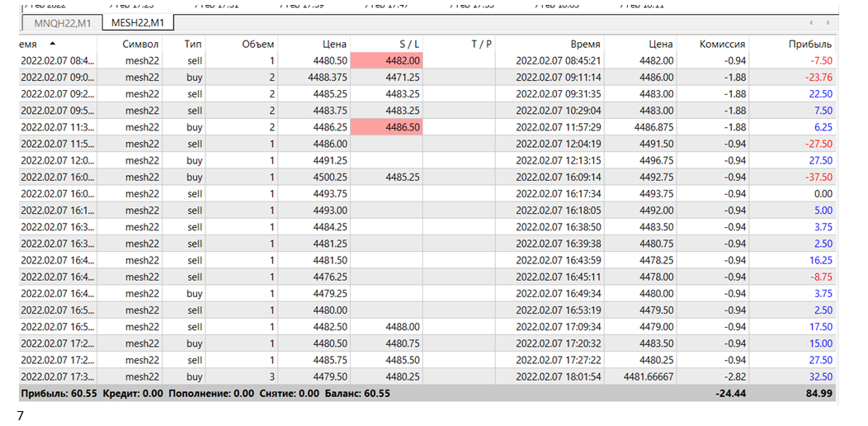This screenshot has width=868, height=426.
Task: Click the open price 4488.375
Action: tap(328, 78)
